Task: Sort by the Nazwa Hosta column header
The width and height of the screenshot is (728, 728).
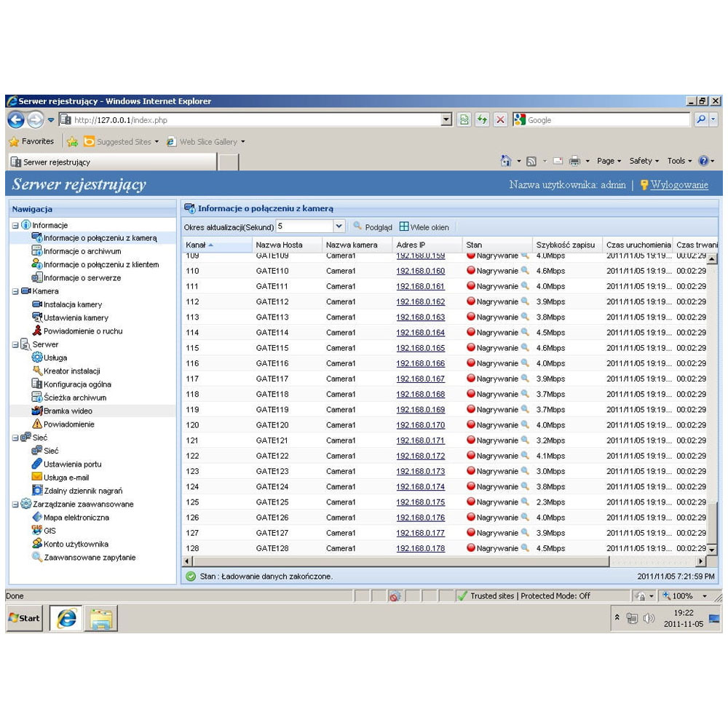Action: click(x=279, y=245)
